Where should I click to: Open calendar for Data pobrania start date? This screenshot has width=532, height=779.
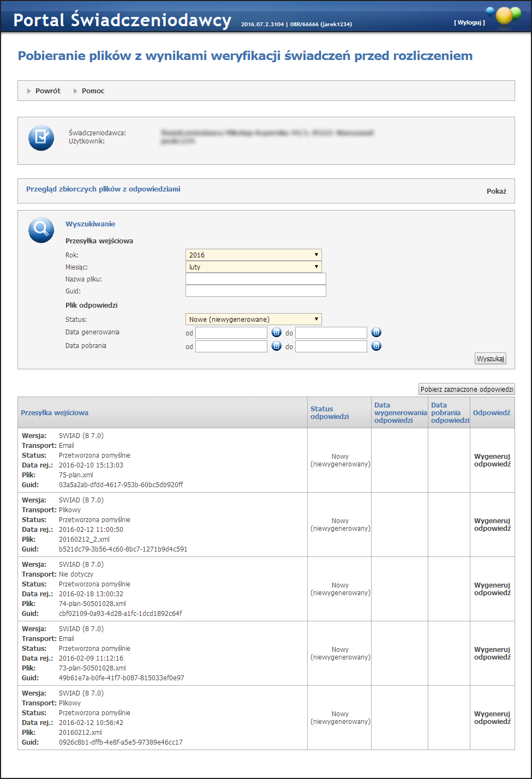[277, 346]
